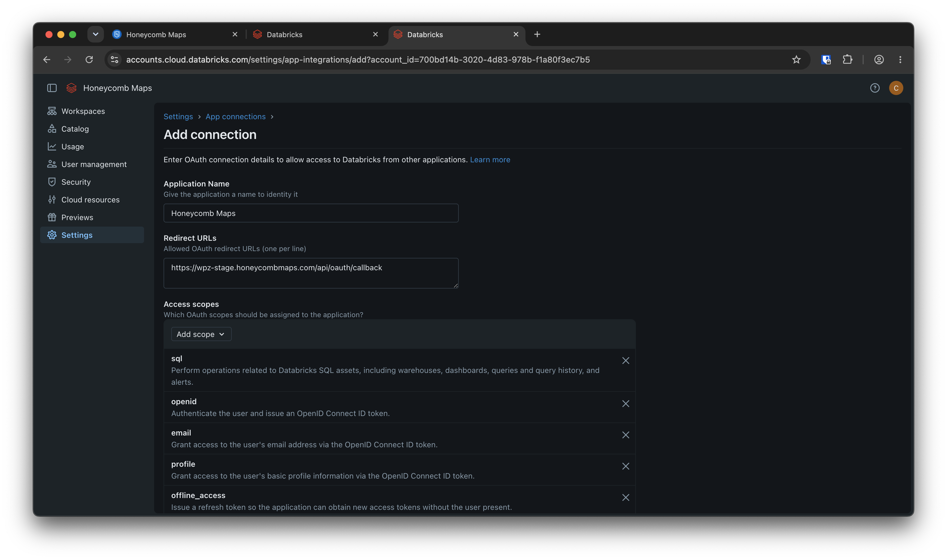
Task: Open Catalog in the sidebar
Action: (92, 129)
